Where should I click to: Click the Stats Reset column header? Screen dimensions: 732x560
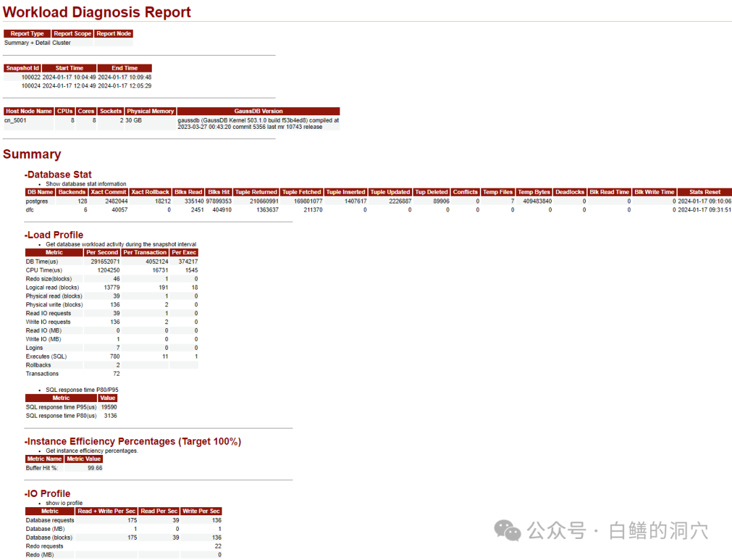[x=705, y=192]
